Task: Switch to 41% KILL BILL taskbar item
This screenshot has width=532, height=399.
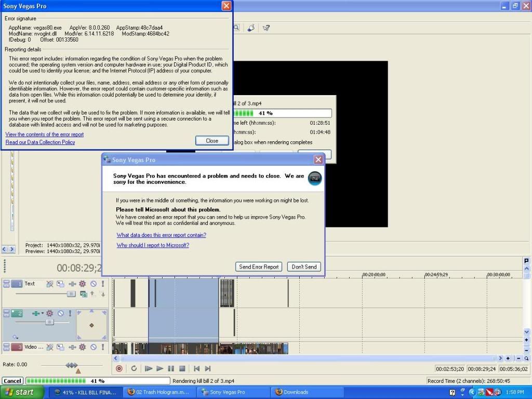Action: coord(85,392)
